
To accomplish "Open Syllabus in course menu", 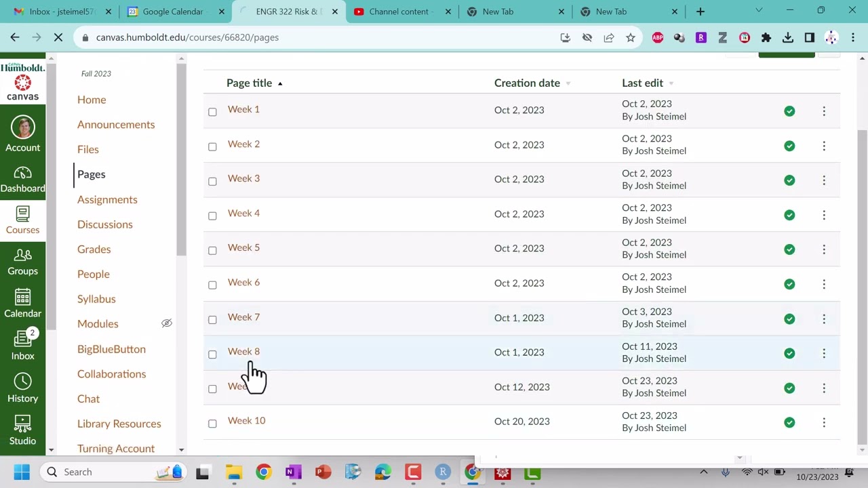I will [x=96, y=299].
